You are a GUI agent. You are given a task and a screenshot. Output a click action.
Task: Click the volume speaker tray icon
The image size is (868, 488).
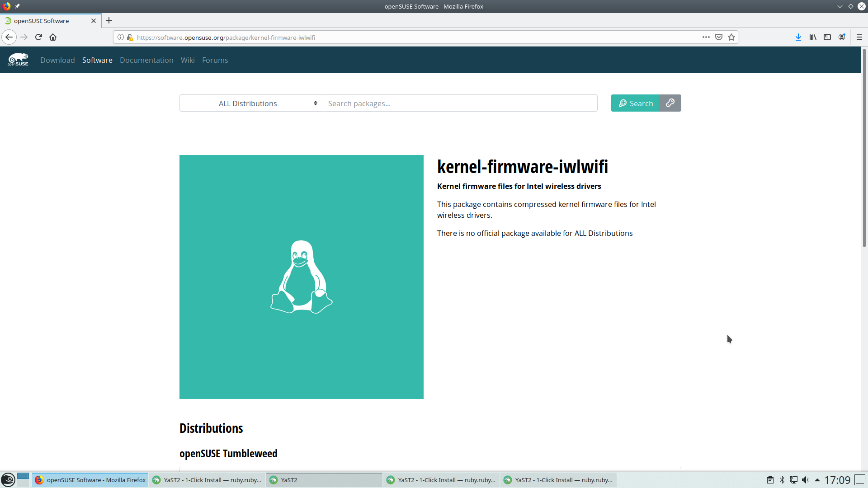[805, 480]
